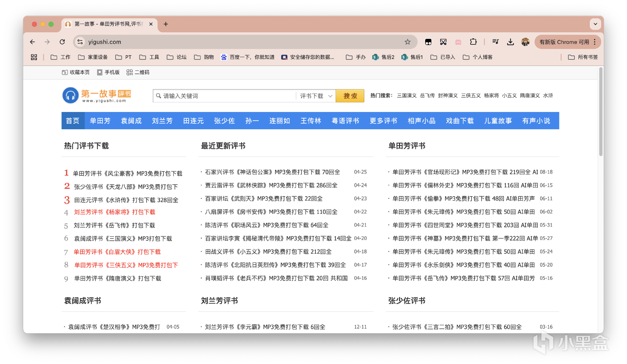
Task: Open Chrome downloads icon
Action: point(510,42)
